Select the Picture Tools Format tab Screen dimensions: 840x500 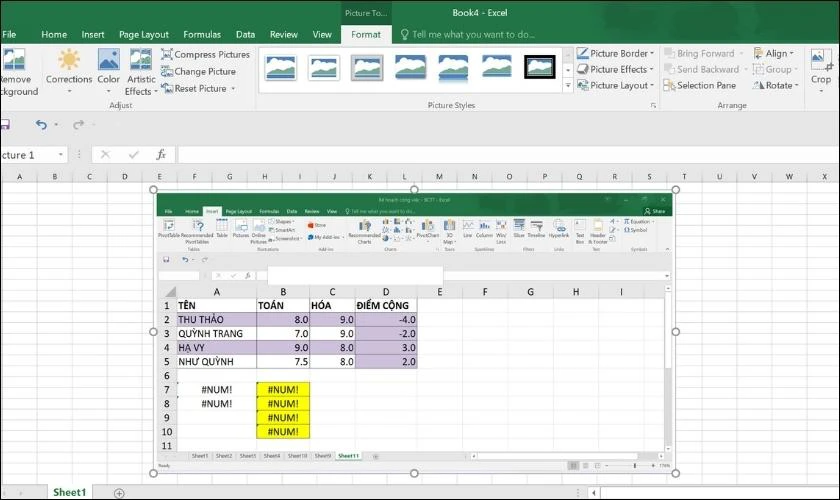click(366, 34)
